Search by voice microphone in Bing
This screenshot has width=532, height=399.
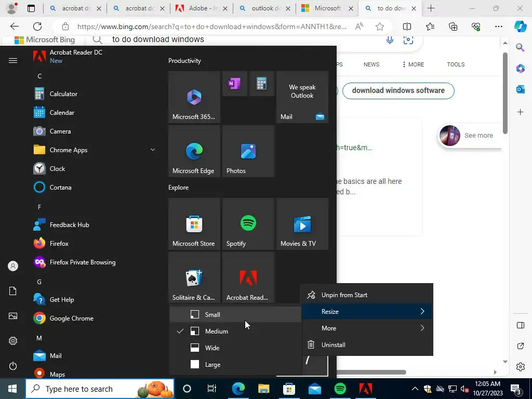(x=390, y=39)
